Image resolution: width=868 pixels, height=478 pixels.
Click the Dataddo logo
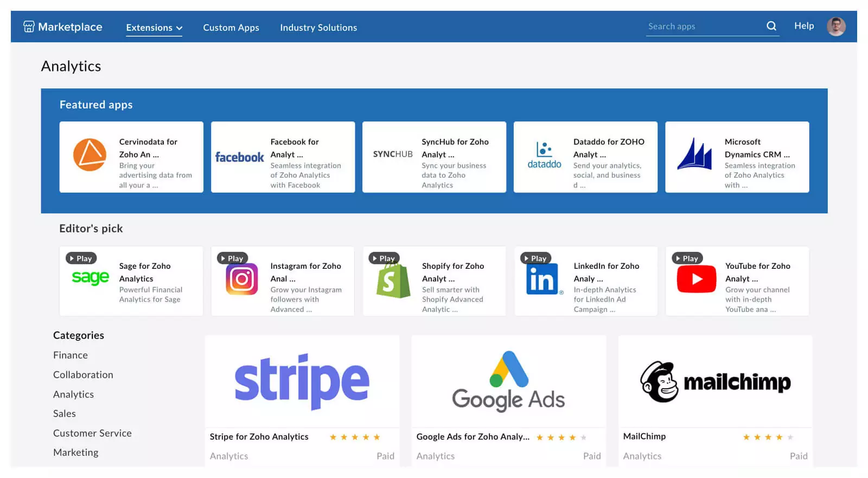[x=544, y=156]
